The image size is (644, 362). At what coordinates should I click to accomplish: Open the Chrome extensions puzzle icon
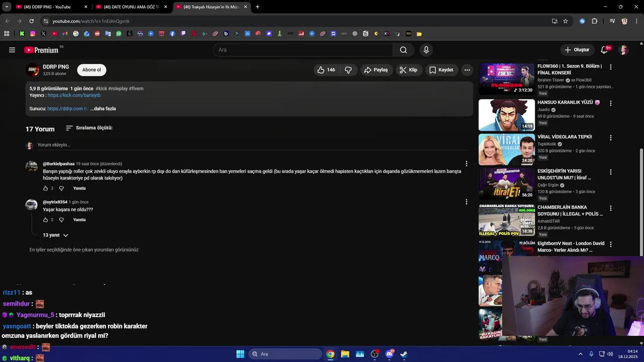595,21
